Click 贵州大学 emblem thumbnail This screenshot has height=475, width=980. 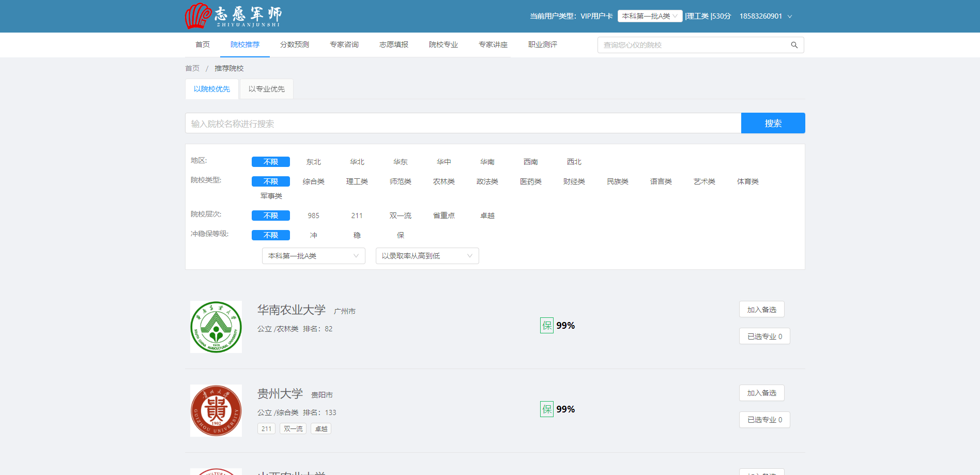[216, 411]
